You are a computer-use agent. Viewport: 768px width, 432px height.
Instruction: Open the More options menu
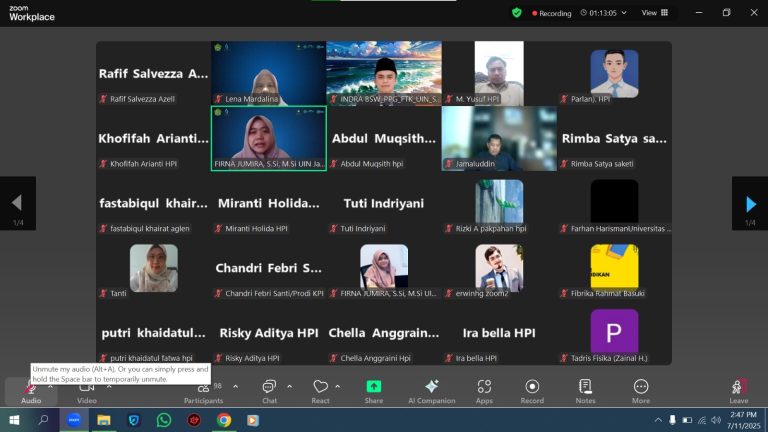click(x=641, y=390)
